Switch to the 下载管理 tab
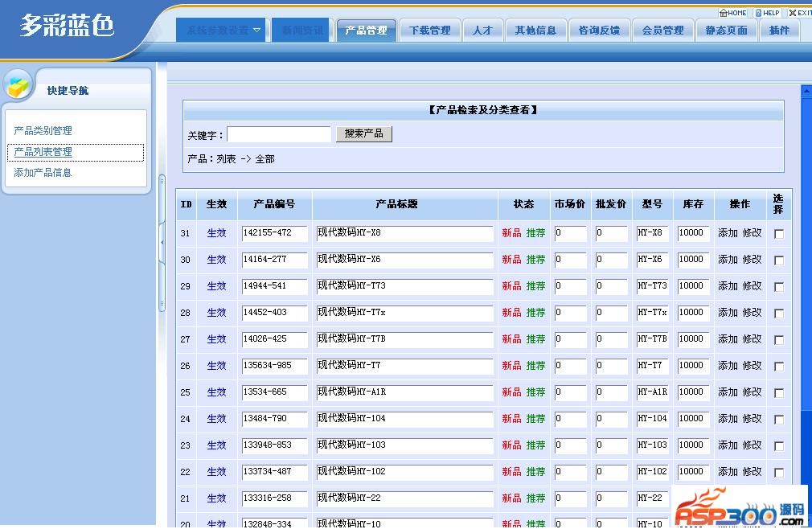The width and height of the screenshot is (812, 529). click(429, 31)
